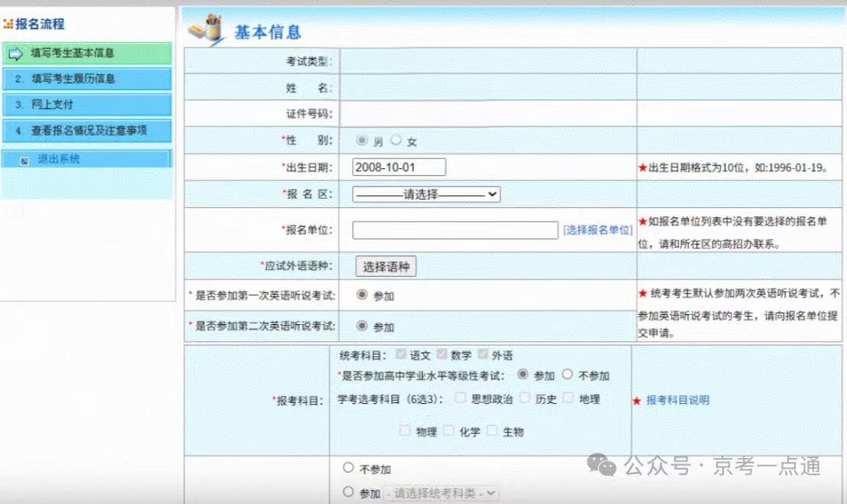This screenshot has width=847, height=504.
Task: Click the grid icon before 报名流程 title
Action: point(10,24)
